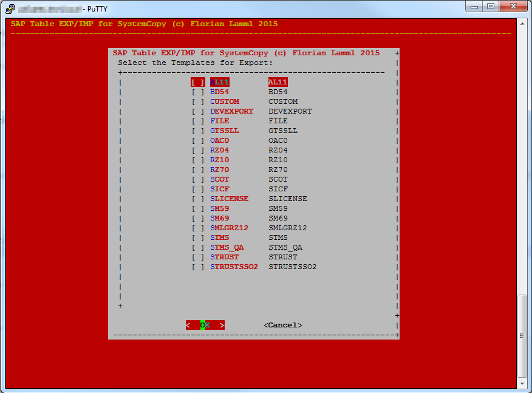Tick the DEVEXPORT template checkbox
Screen dimensions: 532x393
(198, 111)
